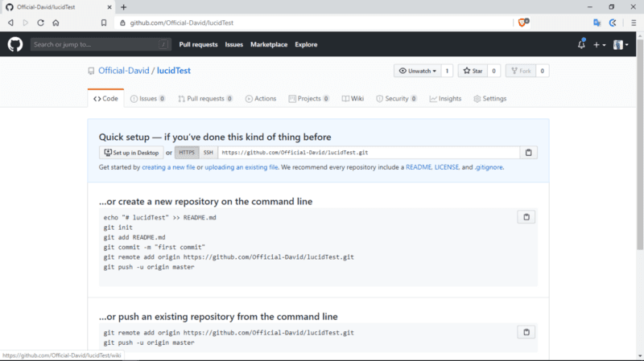Copy the new repository commands block
The width and height of the screenshot is (644, 361).
click(x=526, y=217)
